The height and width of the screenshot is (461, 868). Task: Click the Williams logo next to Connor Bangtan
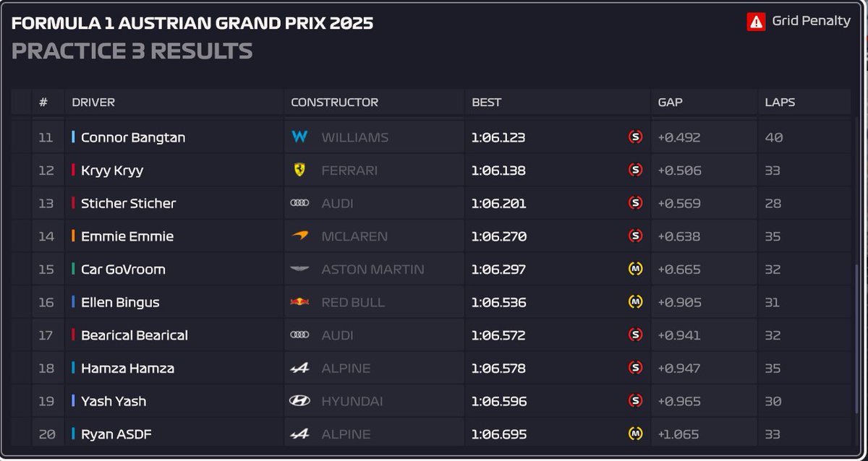pyautogui.click(x=299, y=137)
